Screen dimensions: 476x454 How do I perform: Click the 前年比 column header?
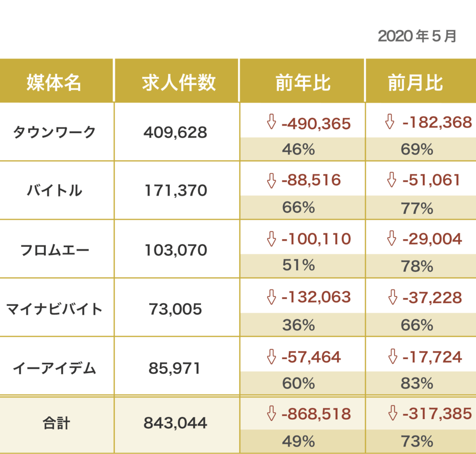(303, 83)
